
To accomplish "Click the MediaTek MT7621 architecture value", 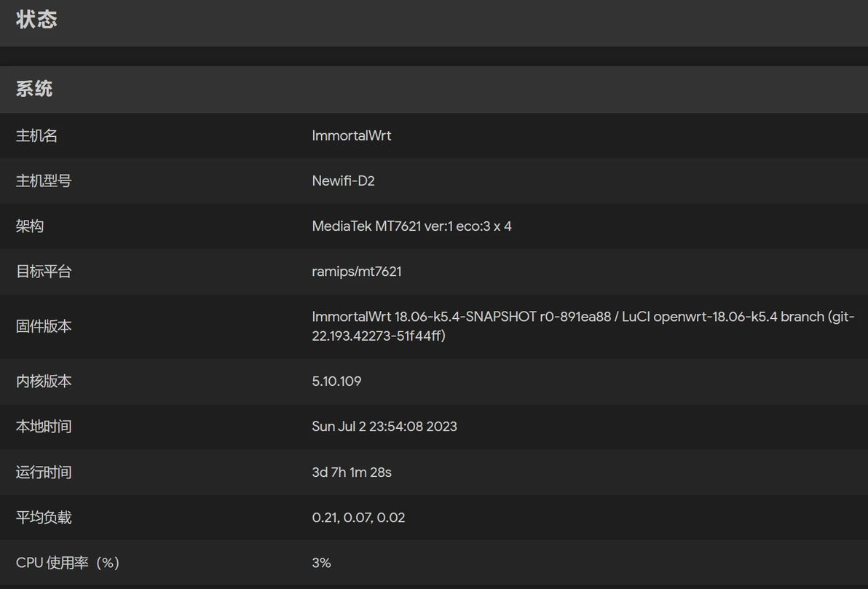I will [x=411, y=226].
